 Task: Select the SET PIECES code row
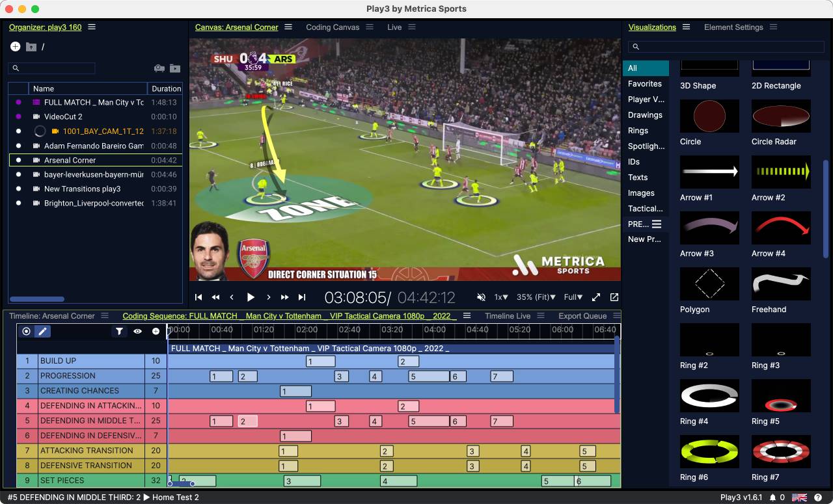[91, 481]
